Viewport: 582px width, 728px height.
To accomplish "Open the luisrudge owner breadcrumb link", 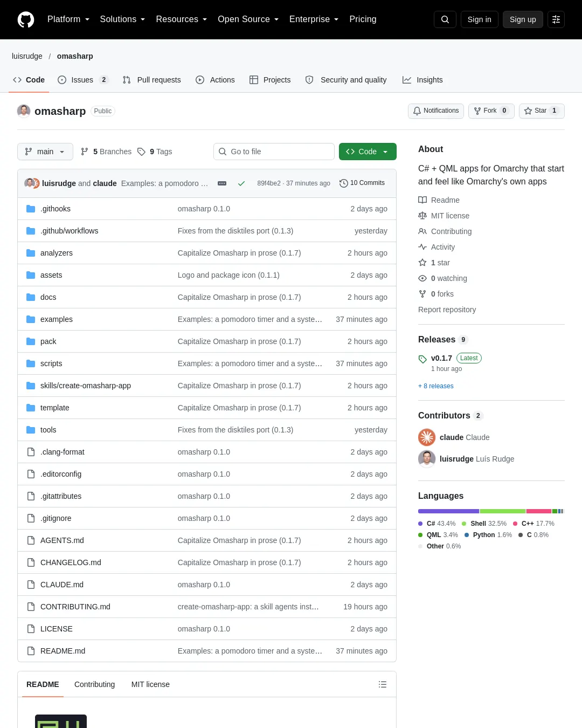I will tap(27, 56).
